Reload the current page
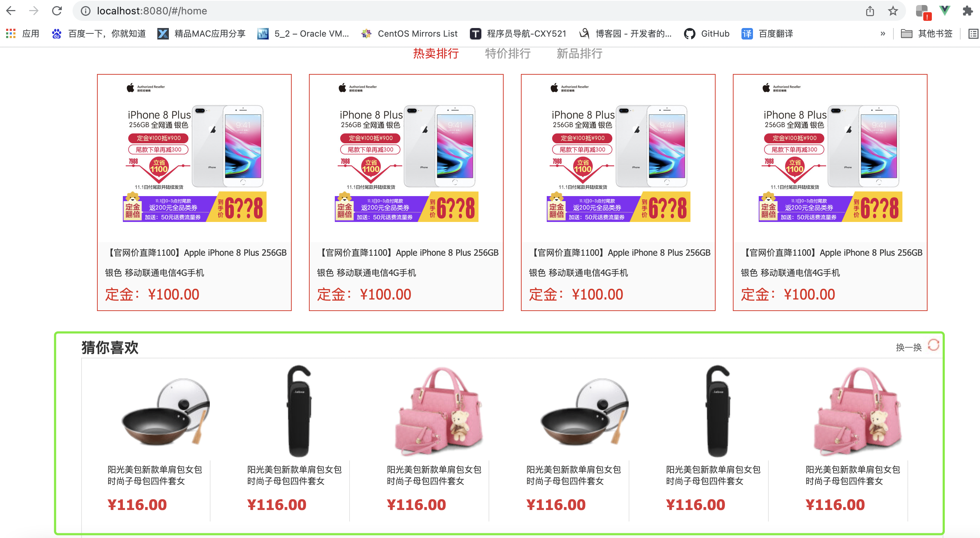Screen dimensions: 980x538 coord(57,11)
